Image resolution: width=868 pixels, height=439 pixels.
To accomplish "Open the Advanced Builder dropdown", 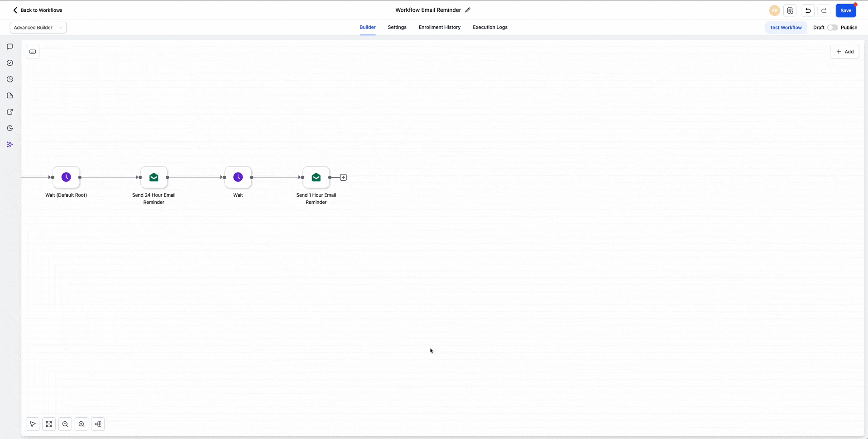I will pos(38,28).
